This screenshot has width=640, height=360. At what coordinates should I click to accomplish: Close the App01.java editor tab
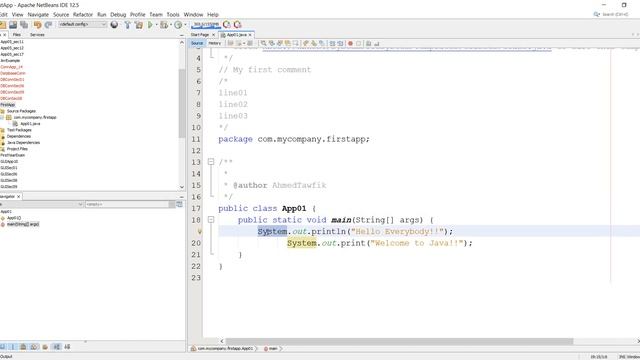tap(250, 35)
